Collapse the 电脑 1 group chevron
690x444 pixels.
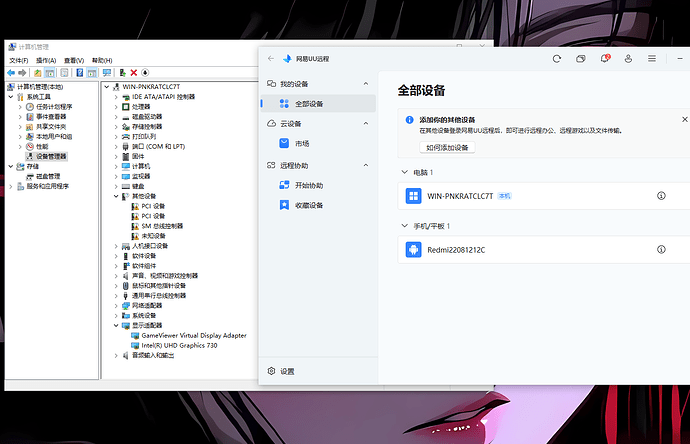(x=404, y=172)
